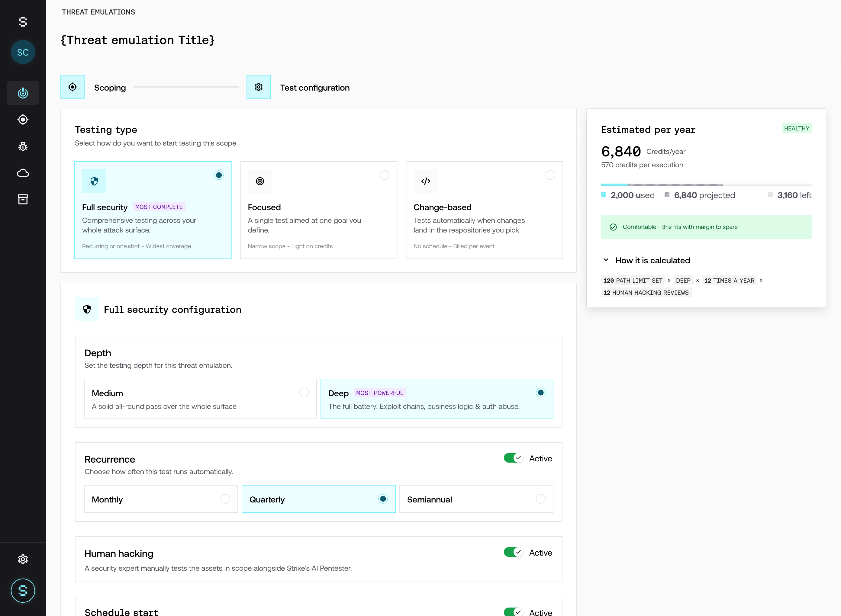Open the crosshair targets icon in sidebar
841x616 pixels.
[x=23, y=120]
